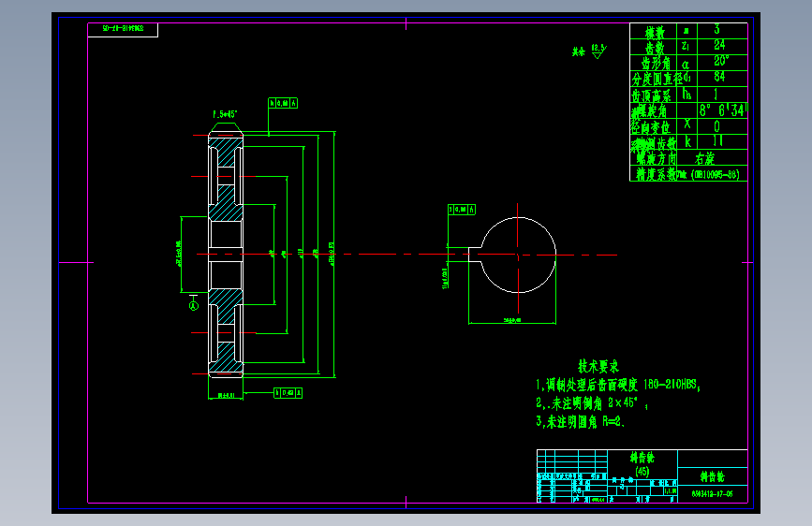
Task: Click the (45) material text in the title block
Action: pos(642,471)
